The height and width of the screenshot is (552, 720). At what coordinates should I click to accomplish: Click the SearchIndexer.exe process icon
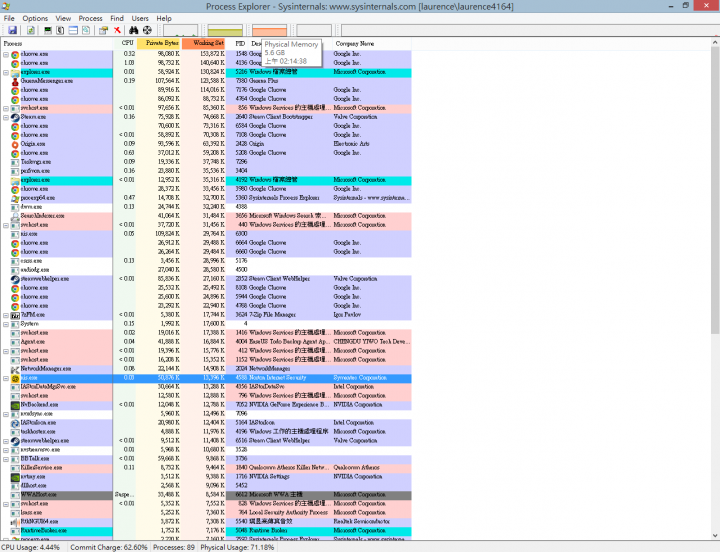pyautogui.click(x=15, y=216)
